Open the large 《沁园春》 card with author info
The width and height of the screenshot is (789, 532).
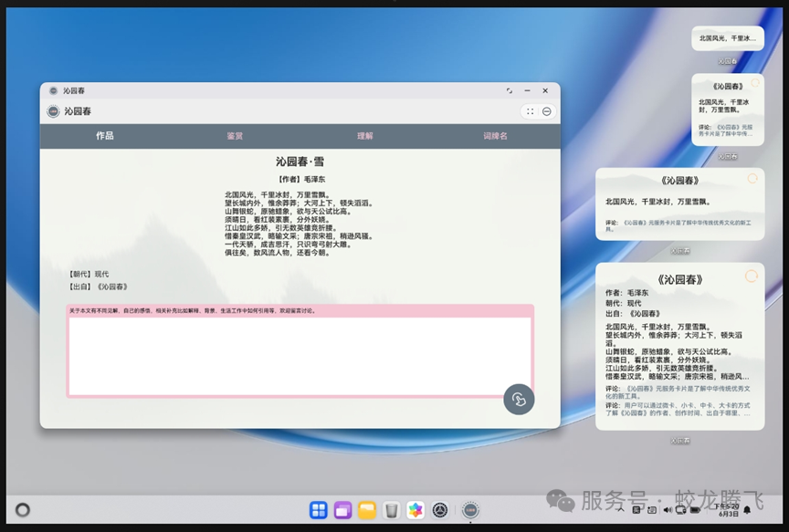tap(679, 346)
